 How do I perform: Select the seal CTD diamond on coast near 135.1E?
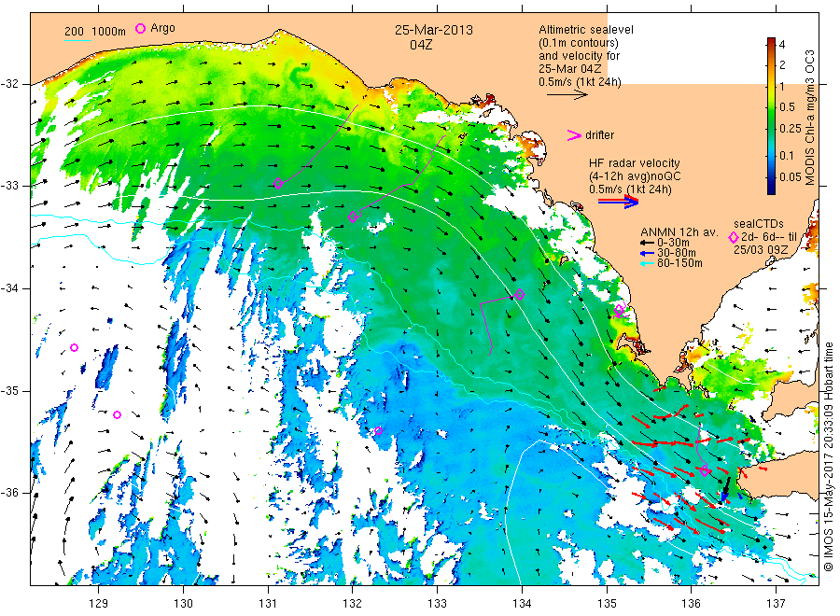tap(619, 310)
